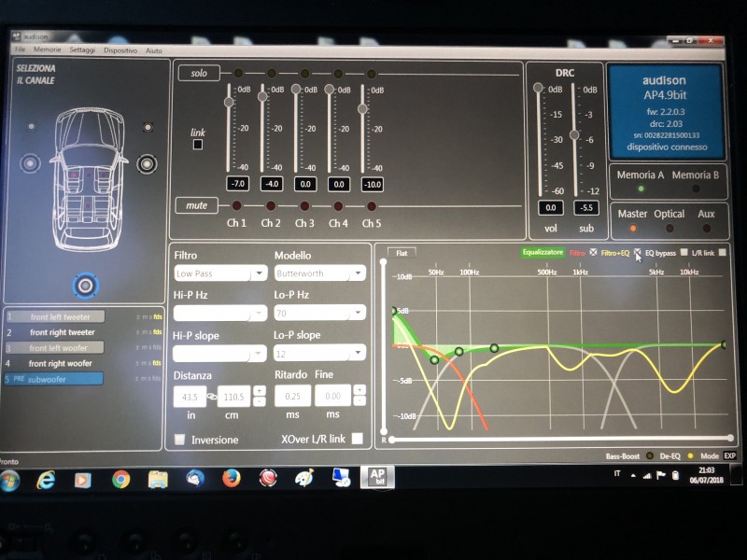Toggle the L/R link checkbox
The image size is (747, 560).
pyautogui.click(x=722, y=252)
